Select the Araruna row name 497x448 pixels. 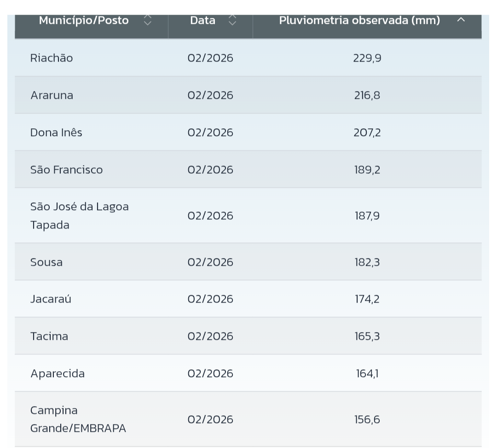[52, 96]
